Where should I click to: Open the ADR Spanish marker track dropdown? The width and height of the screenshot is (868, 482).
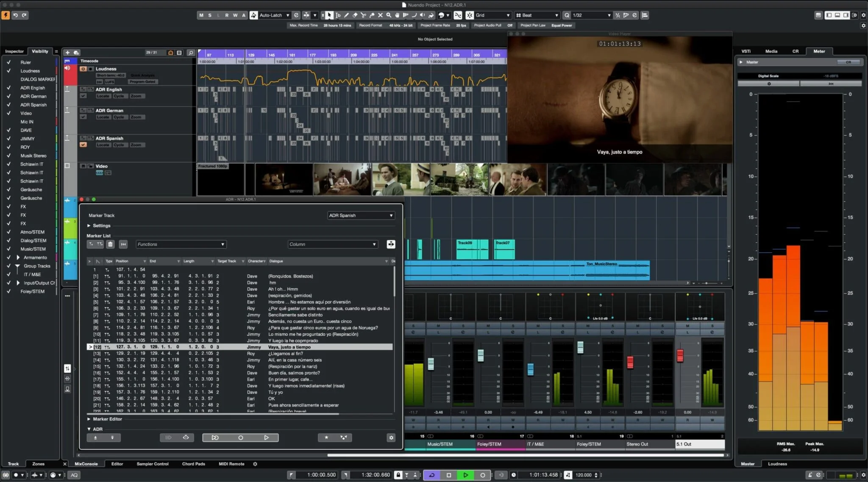(x=361, y=215)
